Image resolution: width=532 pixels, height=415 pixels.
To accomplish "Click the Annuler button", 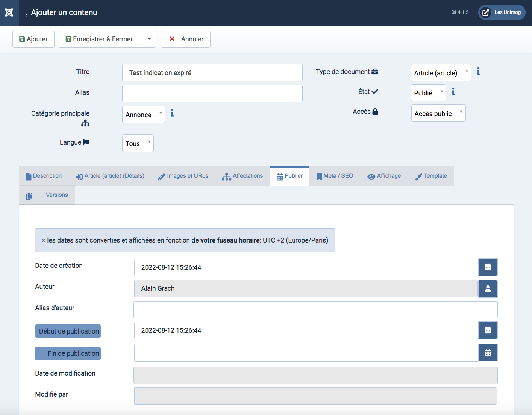I will [x=186, y=39].
